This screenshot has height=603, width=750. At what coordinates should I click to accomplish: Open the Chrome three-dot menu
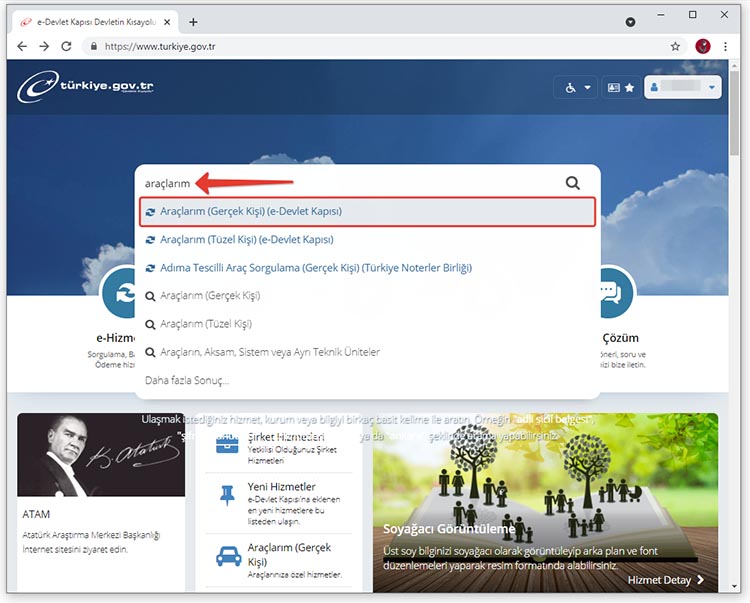[730, 46]
